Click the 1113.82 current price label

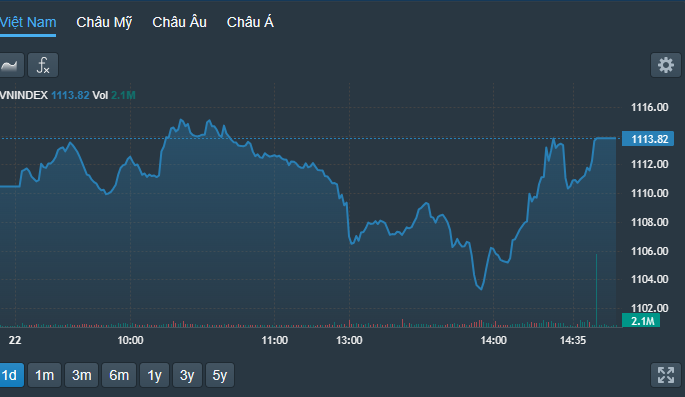(x=648, y=139)
